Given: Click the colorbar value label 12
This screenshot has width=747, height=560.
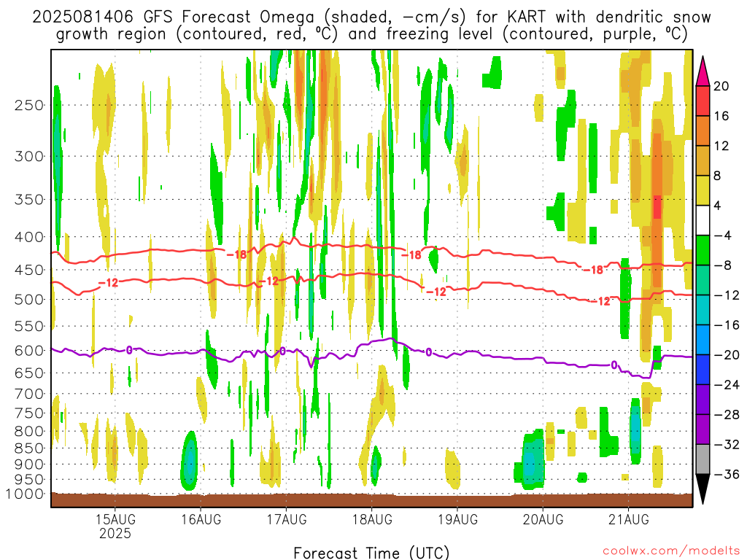Looking at the screenshot, I should tap(721, 146).
